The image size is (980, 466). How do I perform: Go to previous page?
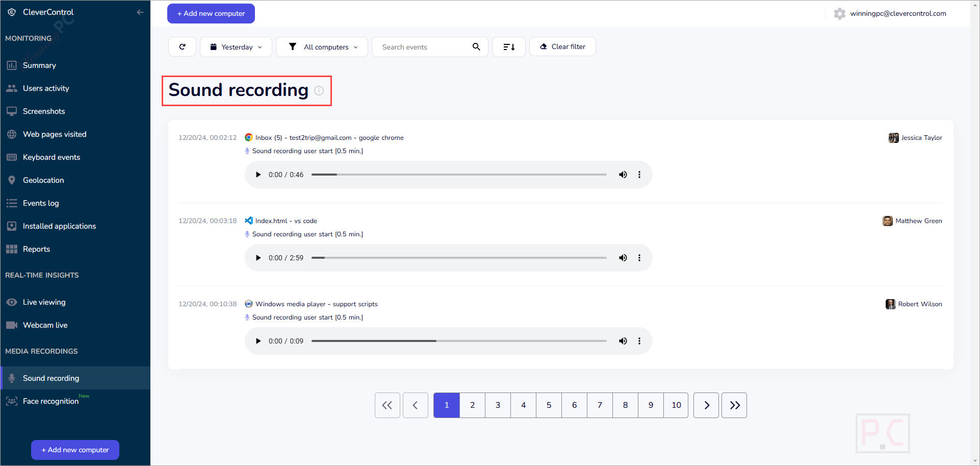click(x=416, y=405)
